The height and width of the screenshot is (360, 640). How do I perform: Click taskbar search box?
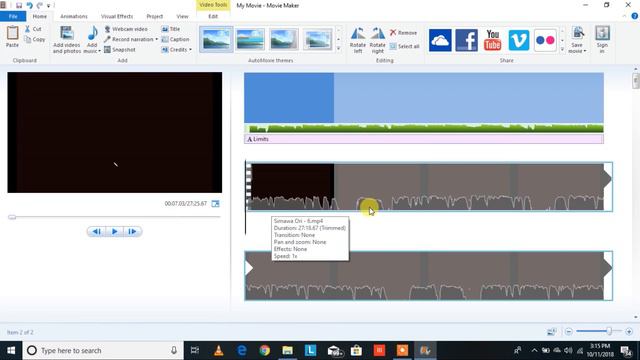coord(103,350)
